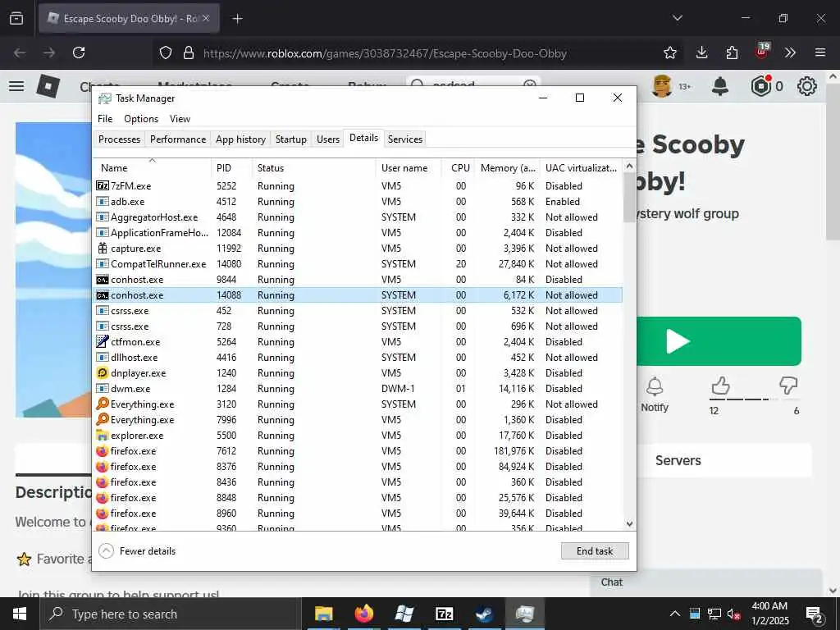This screenshot has height=630, width=840.
Task: Click the uBlock extension icon showing 19
Action: coord(762,51)
